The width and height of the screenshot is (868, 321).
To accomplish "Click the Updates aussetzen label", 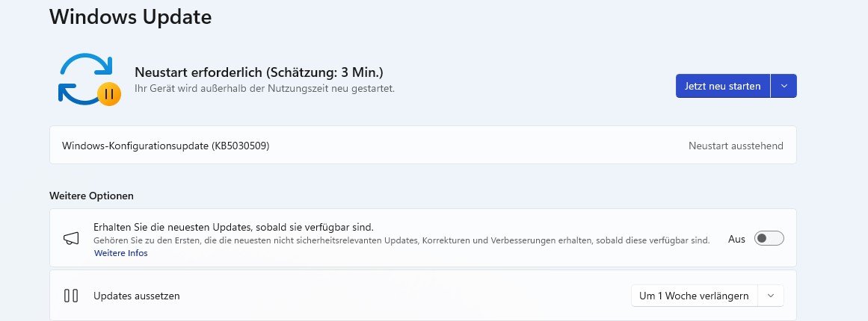I will pos(137,296).
